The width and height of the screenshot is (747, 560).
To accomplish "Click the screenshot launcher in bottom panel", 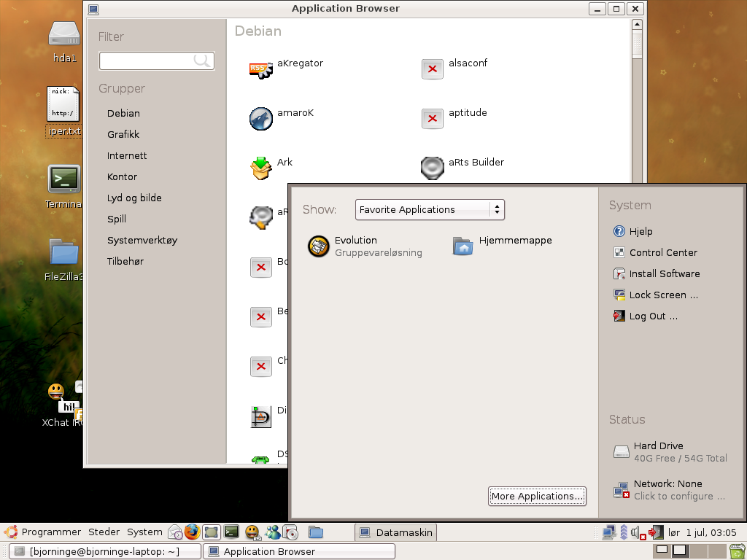I will (211, 532).
